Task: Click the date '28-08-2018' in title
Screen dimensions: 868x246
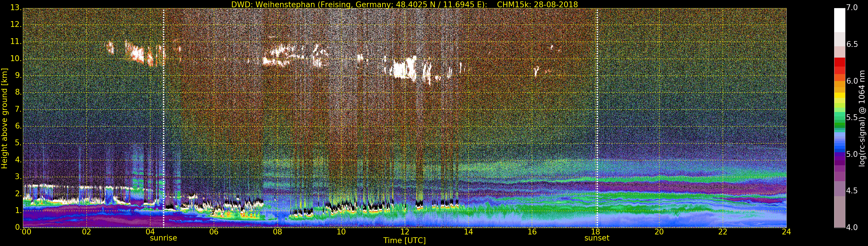Action: click(556, 4)
